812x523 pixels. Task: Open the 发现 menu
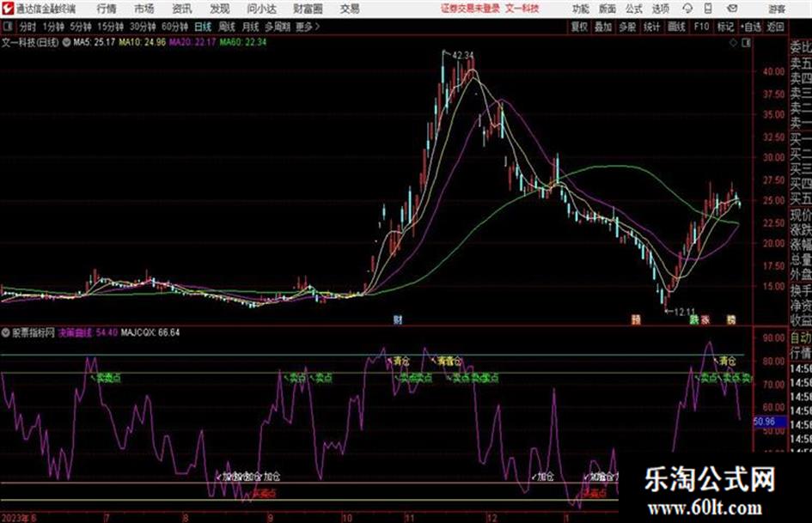[x=220, y=9]
